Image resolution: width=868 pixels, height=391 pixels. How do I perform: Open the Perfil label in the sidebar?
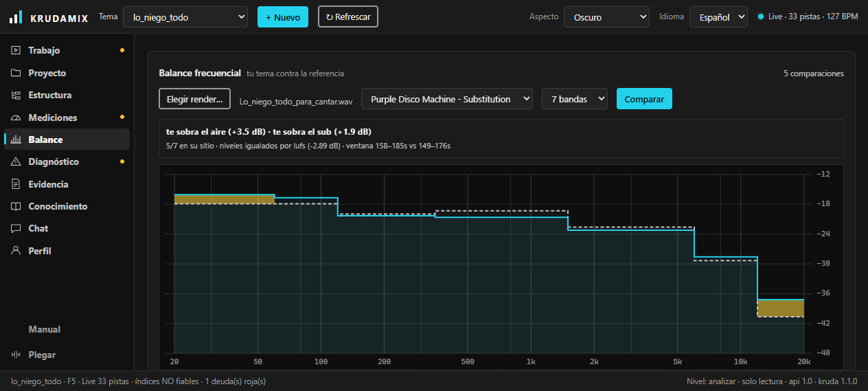[x=40, y=251]
